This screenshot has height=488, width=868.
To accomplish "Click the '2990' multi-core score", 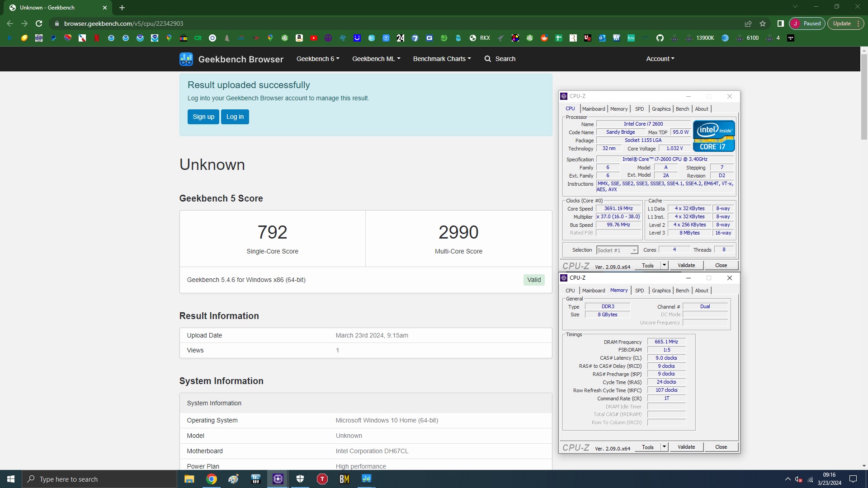I will 458,232.
